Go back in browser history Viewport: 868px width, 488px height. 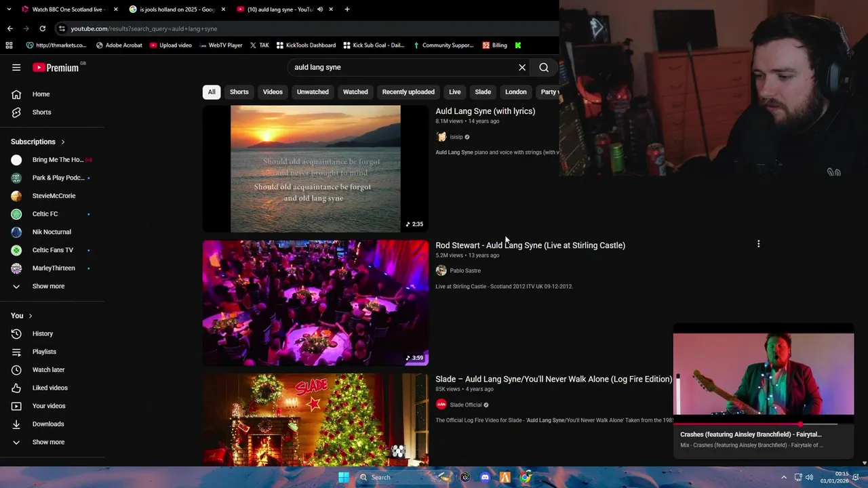click(x=10, y=28)
